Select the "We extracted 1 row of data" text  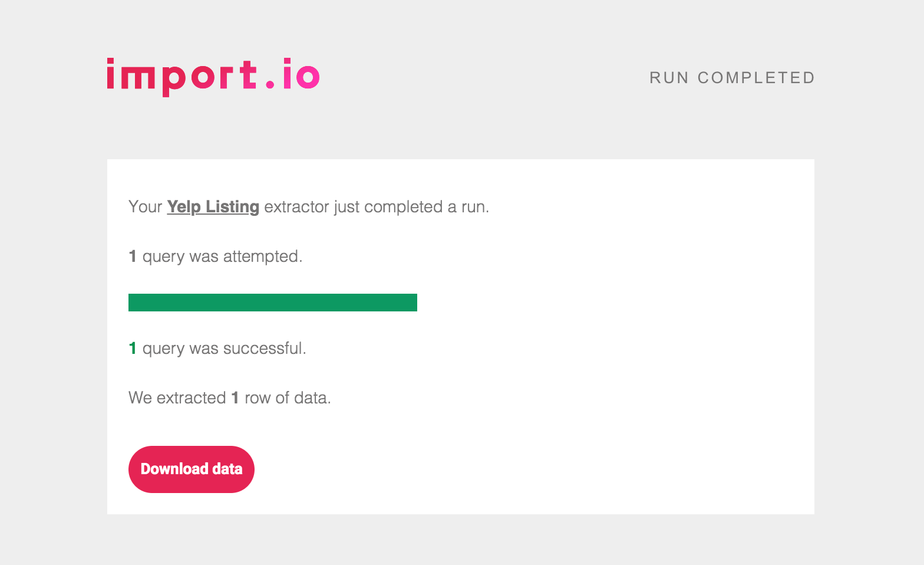pyautogui.click(x=229, y=398)
